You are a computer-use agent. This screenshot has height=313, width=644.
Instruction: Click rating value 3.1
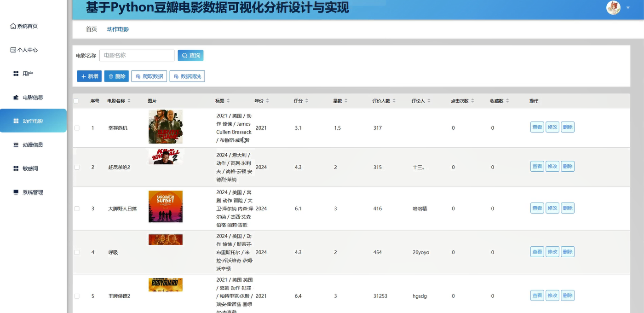[x=298, y=128]
